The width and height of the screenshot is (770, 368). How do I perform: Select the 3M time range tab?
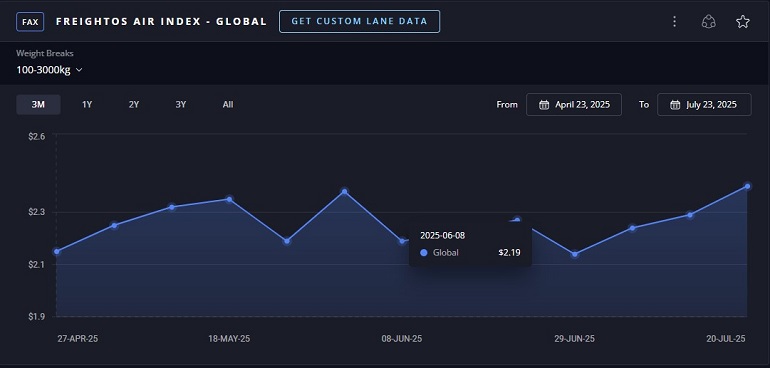coord(38,105)
